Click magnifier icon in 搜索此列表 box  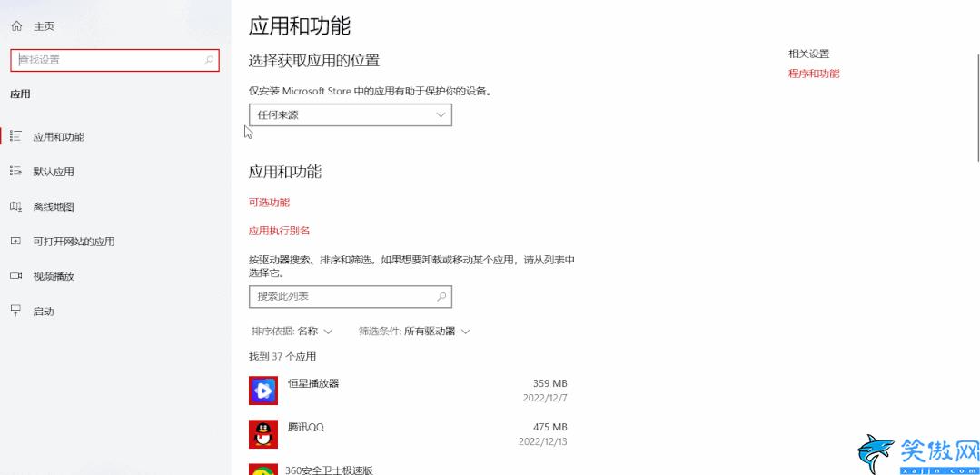(442, 296)
